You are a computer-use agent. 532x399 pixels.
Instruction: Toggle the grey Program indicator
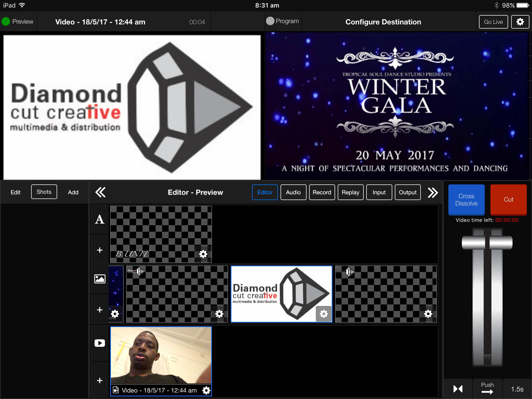[270, 21]
